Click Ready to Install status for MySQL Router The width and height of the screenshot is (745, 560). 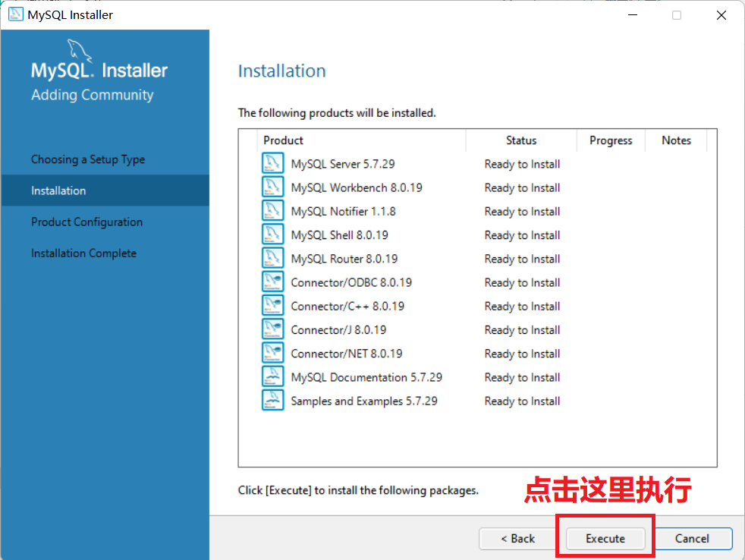(x=522, y=259)
